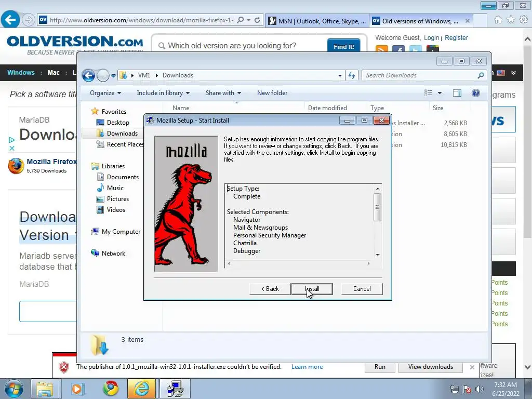Click Explorer forward arrow button

(103, 75)
